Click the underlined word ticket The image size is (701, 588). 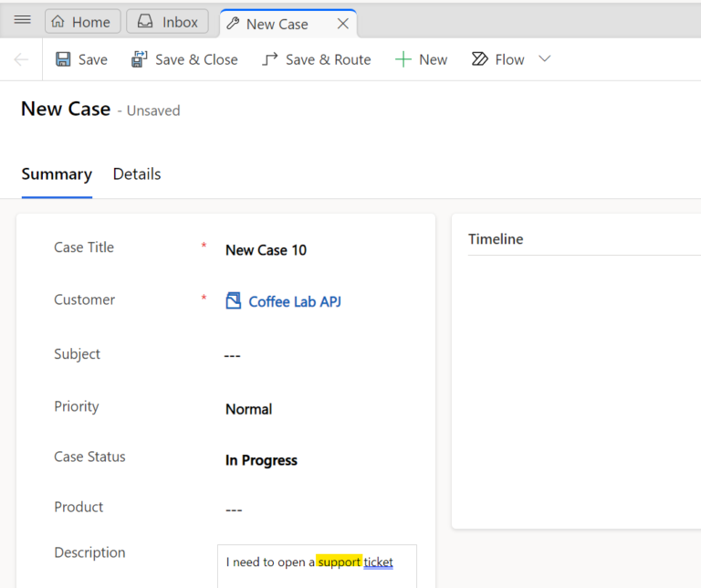[x=378, y=562]
